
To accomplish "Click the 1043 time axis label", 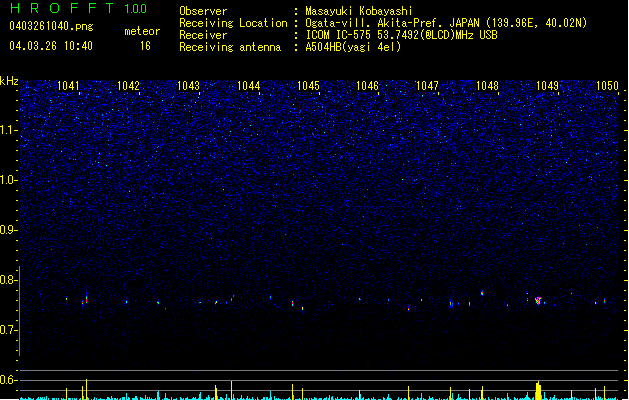I will click(x=188, y=86).
